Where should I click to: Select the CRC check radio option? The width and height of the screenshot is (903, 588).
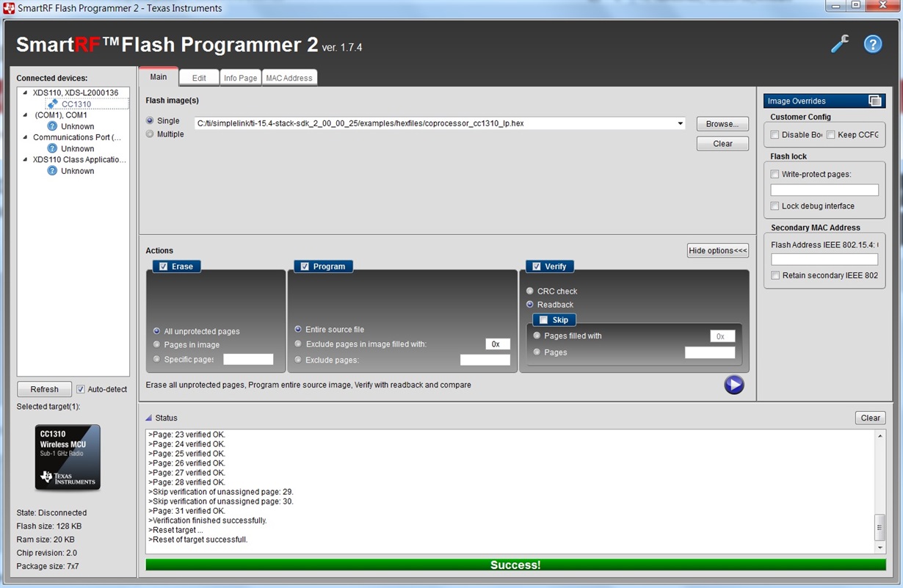click(x=530, y=291)
